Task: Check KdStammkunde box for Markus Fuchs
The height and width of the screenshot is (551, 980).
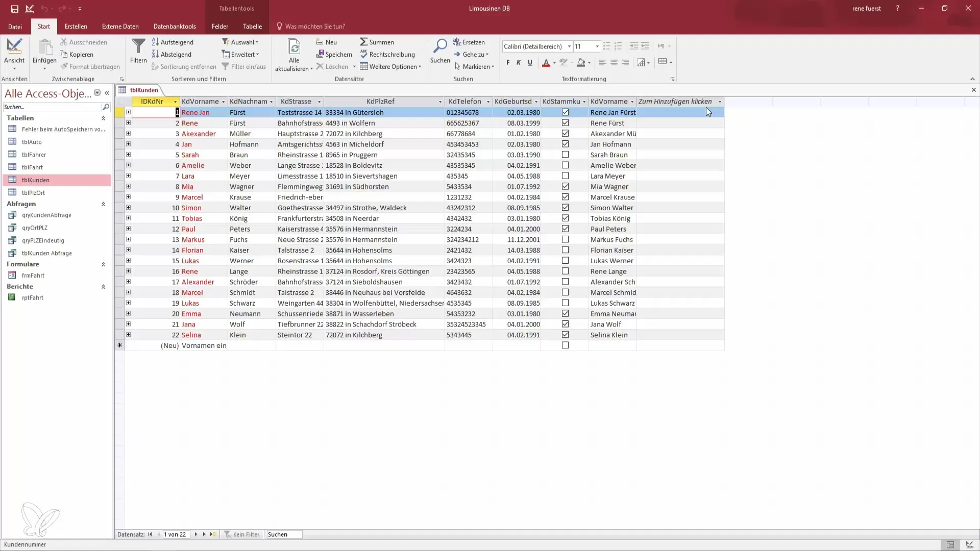Action: pyautogui.click(x=565, y=239)
